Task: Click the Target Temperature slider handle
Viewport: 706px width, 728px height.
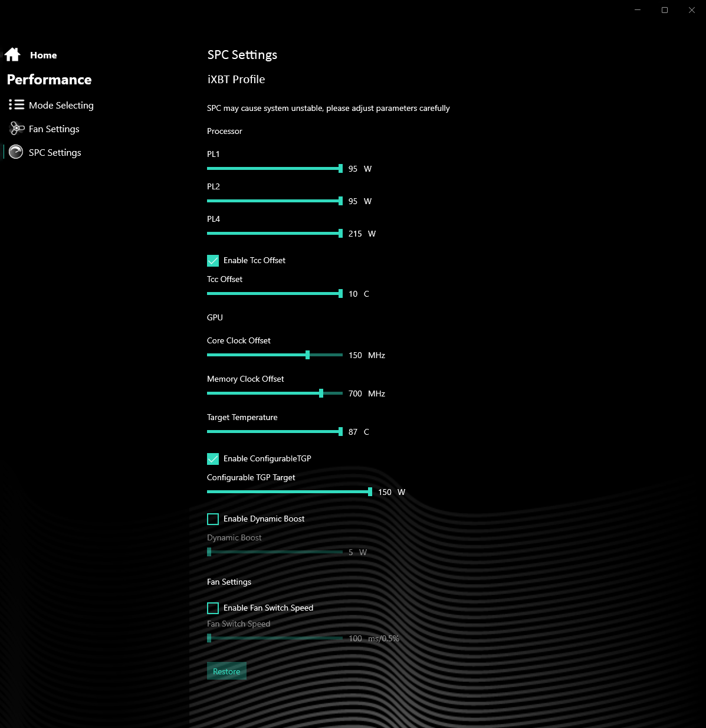Action: [x=340, y=432]
